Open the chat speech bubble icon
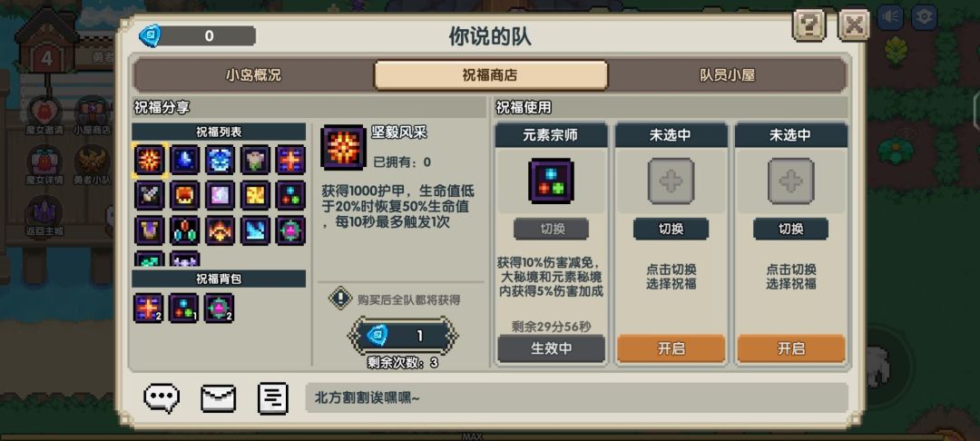The width and height of the screenshot is (980, 441). pyautogui.click(x=162, y=398)
